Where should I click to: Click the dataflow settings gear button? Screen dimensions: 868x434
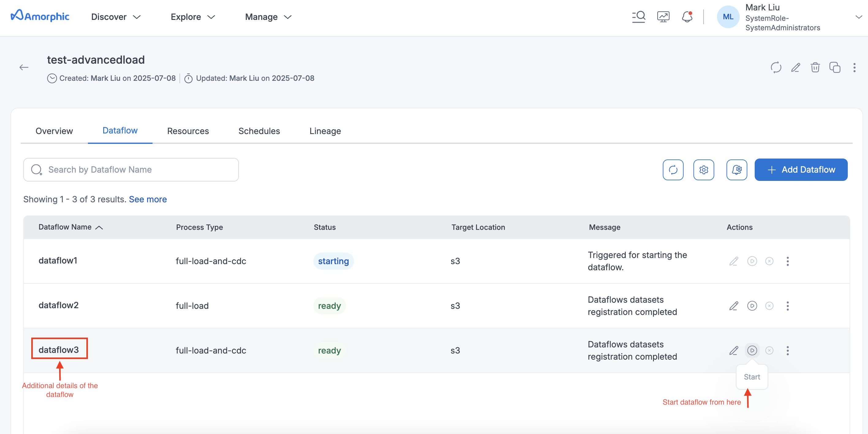pos(703,170)
